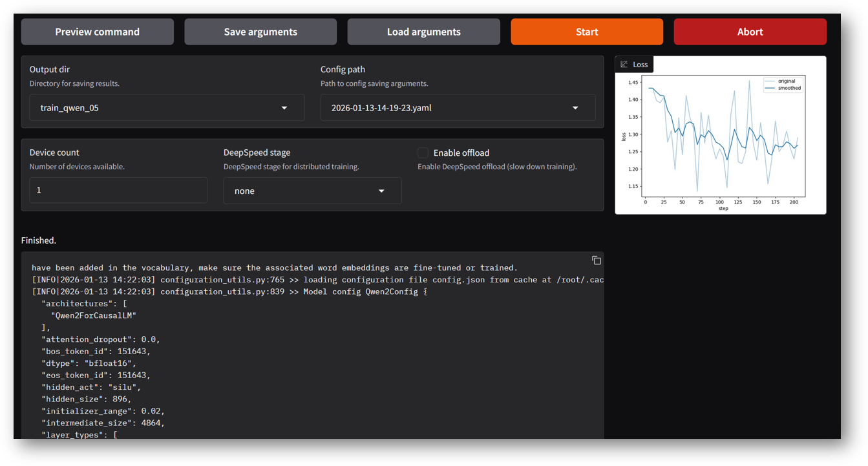Open the Output dir selector showing train_qwen_05

coord(167,107)
